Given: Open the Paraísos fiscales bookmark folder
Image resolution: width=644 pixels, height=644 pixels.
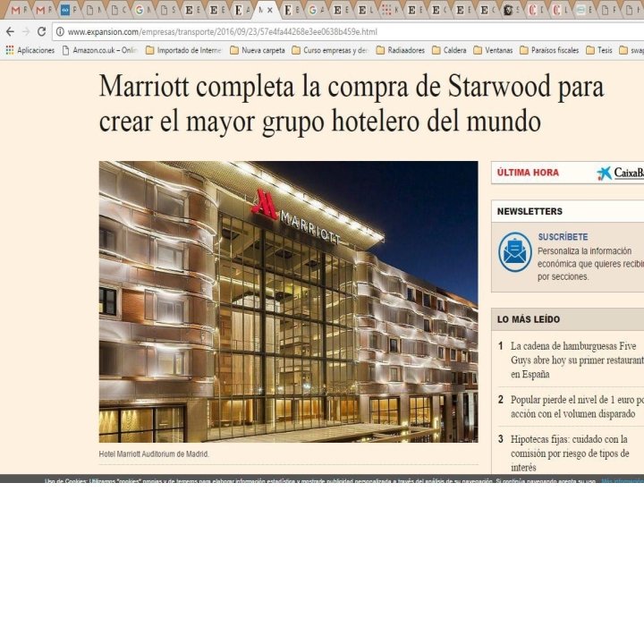Looking at the screenshot, I should pos(549,50).
